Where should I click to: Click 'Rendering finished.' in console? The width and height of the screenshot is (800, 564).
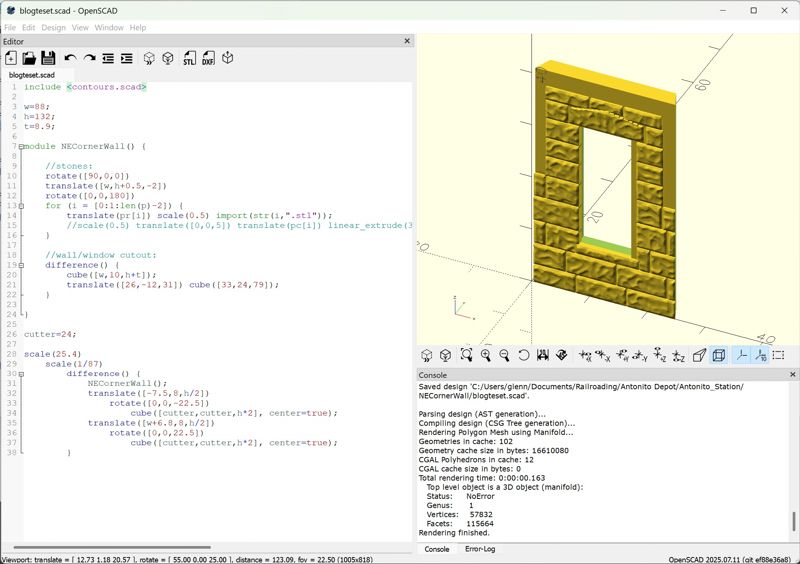[x=454, y=533]
